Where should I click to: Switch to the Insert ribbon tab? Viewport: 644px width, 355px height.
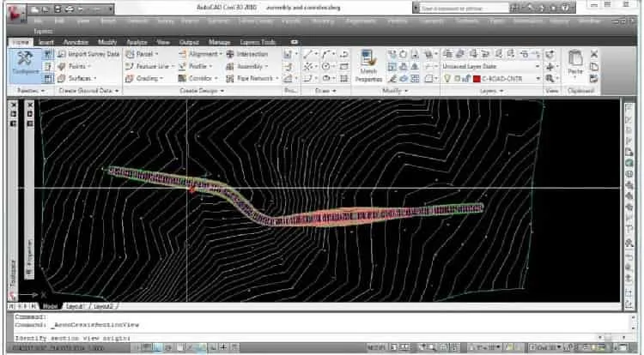46,42
